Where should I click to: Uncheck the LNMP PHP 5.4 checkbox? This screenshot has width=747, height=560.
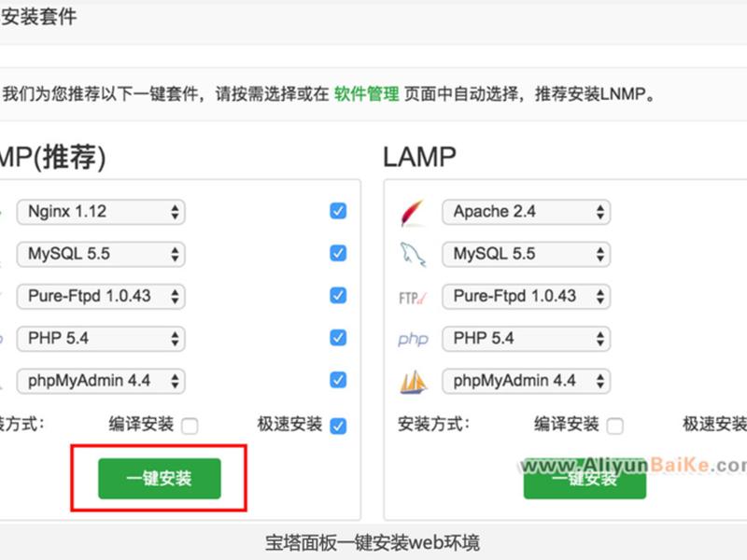[x=338, y=338]
